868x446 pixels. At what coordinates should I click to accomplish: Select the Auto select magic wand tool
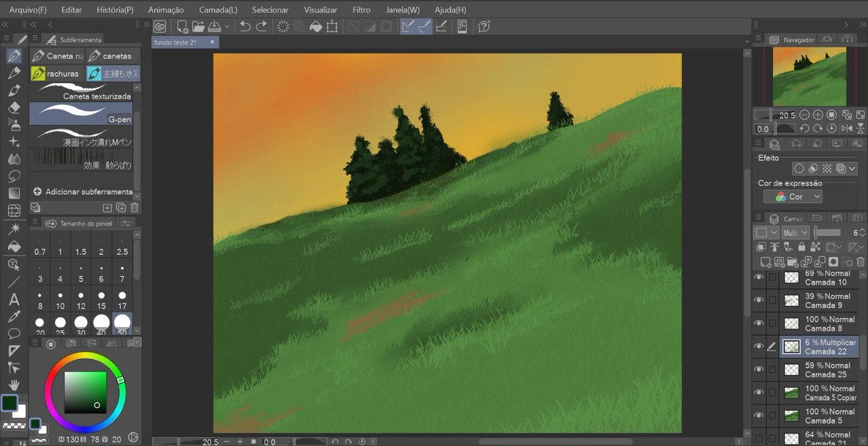coord(13,229)
